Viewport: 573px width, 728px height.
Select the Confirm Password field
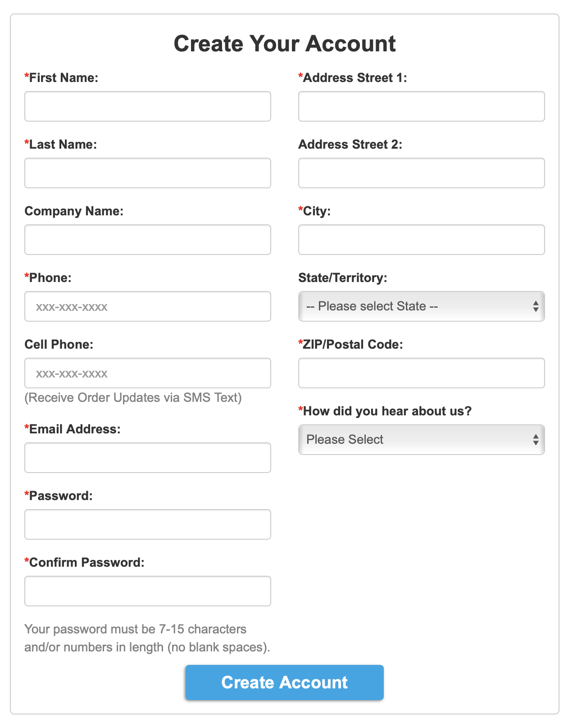coord(148,591)
